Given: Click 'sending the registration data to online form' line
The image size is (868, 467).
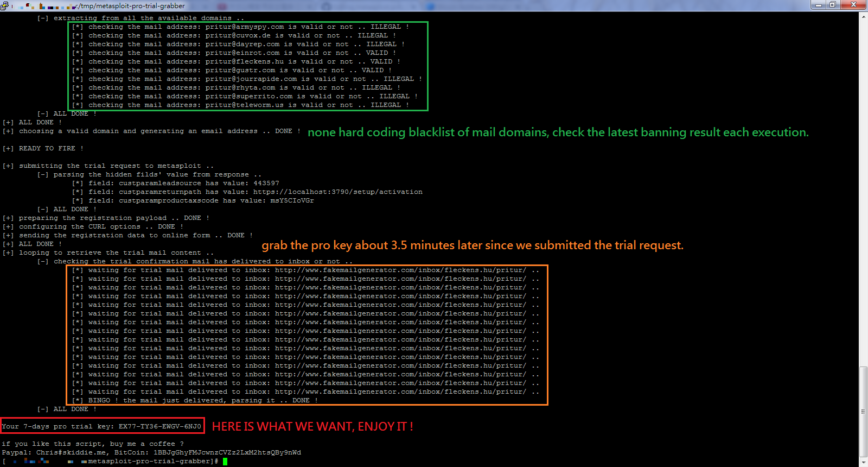Looking at the screenshot, I should (x=127, y=235).
